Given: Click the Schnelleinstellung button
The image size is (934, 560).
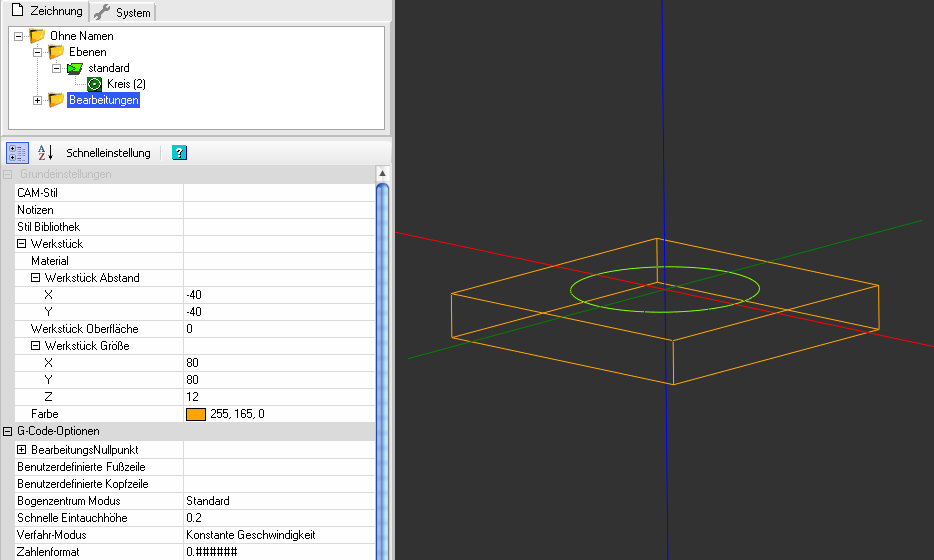Looking at the screenshot, I should pos(108,153).
